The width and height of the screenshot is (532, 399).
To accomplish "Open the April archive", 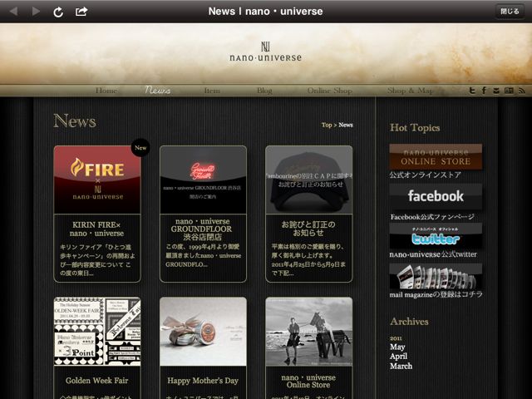I will tap(398, 357).
